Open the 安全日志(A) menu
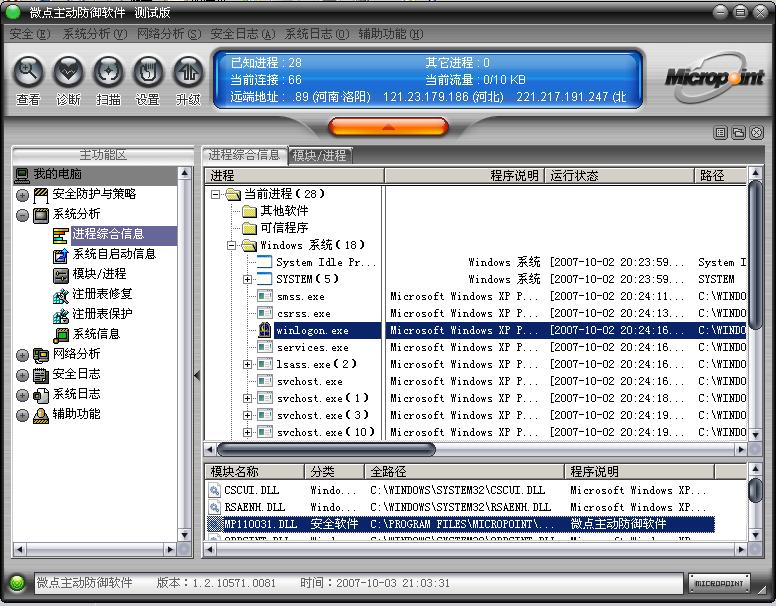Image resolution: width=776 pixels, height=606 pixels. point(242,34)
